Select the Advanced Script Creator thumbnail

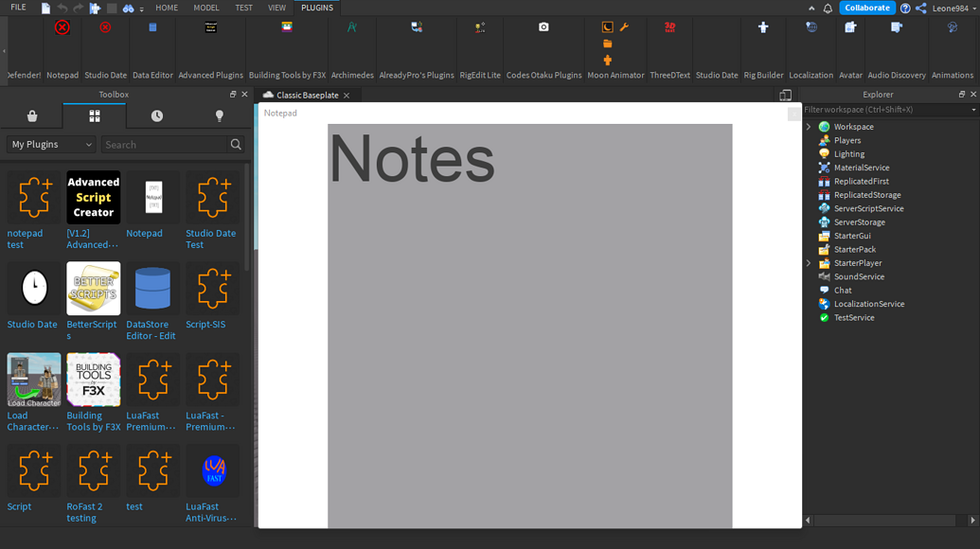point(93,198)
